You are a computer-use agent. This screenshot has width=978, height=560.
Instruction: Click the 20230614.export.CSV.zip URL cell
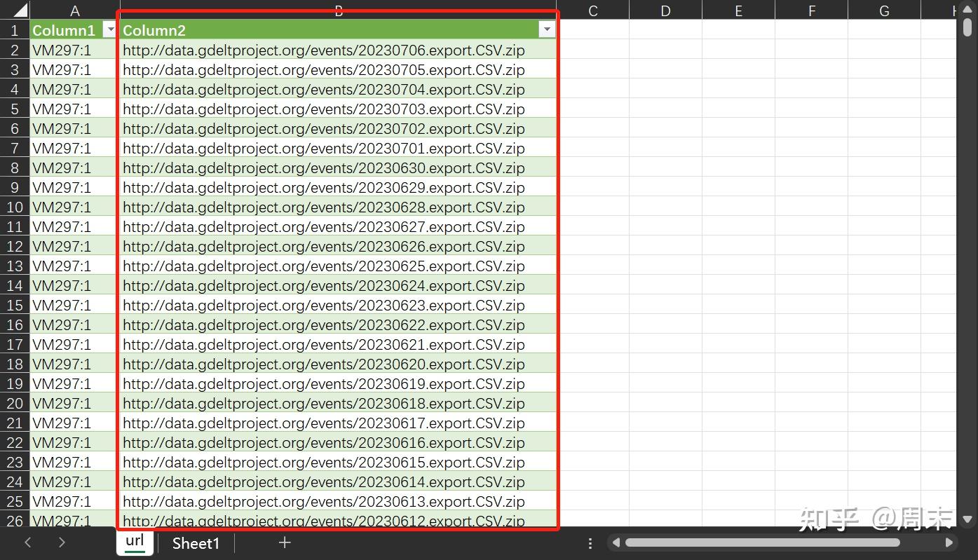click(x=339, y=482)
